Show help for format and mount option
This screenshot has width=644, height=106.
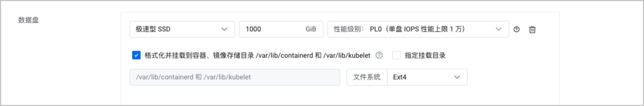click(x=379, y=55)
